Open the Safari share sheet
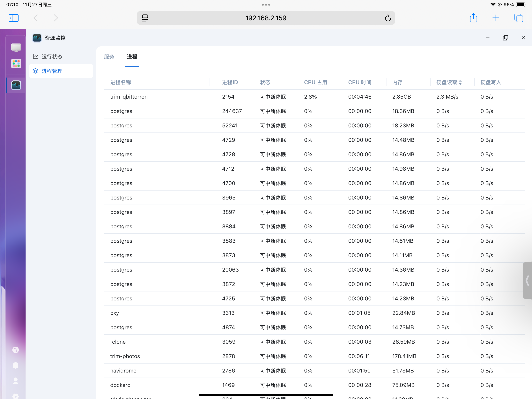Screen dimensions: 532x399 (473, 18)
